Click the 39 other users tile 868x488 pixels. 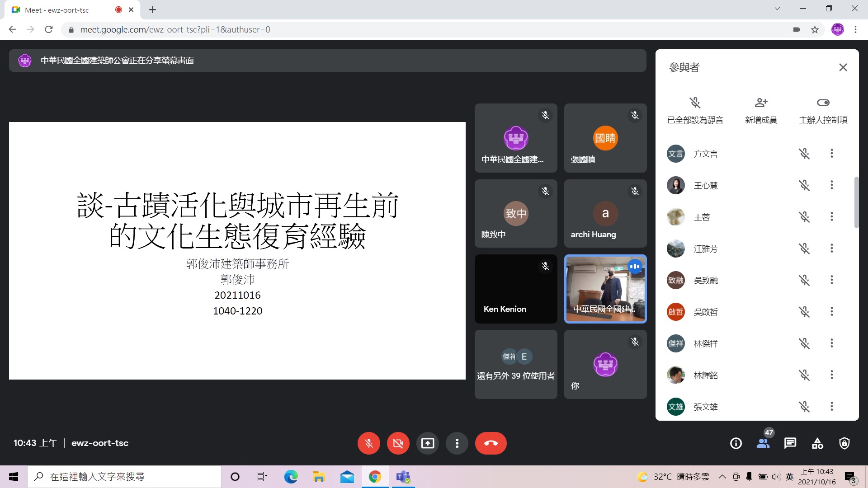516,364
